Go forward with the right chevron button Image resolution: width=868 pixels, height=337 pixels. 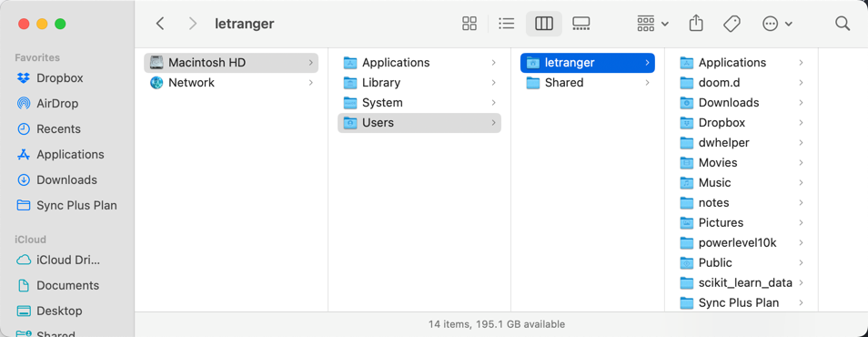click(x=193, y=24)
